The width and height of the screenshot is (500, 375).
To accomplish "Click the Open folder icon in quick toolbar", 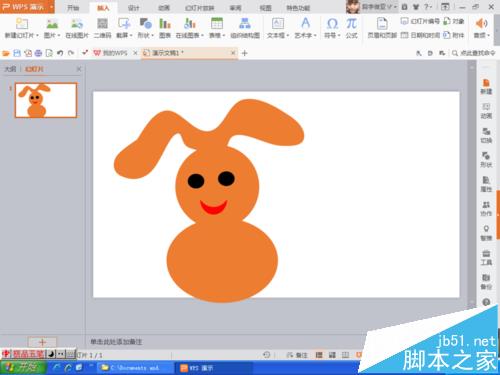I will click(6, 53).
